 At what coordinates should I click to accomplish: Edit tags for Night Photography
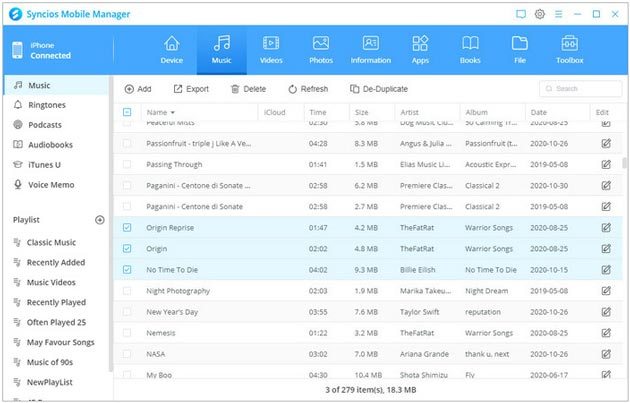(606, 290)
